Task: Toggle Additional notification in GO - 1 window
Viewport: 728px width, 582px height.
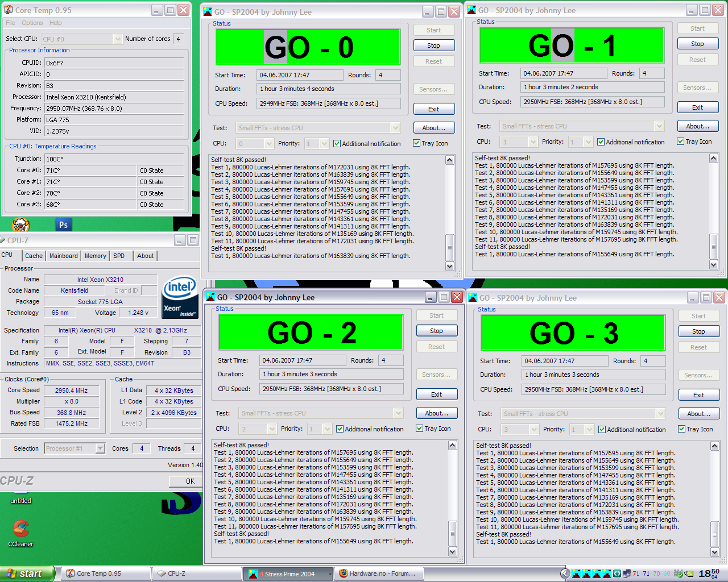Action: pos(631,142)
